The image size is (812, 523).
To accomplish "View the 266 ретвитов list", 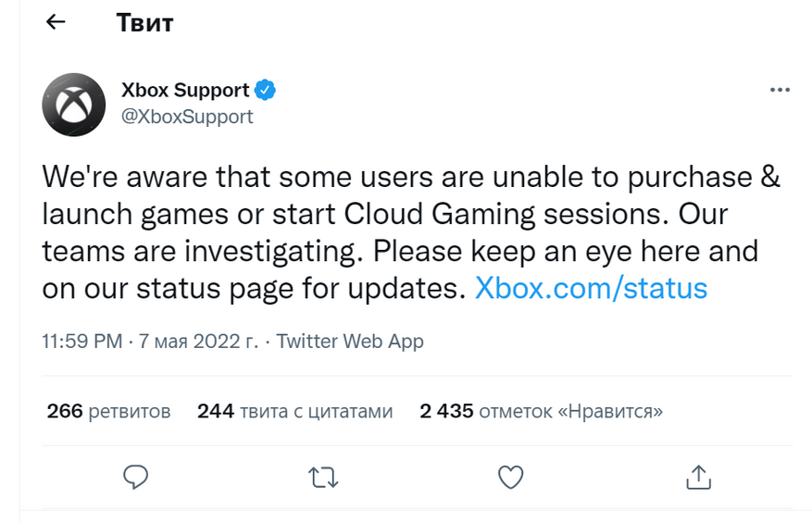I will tap(108, 411).
